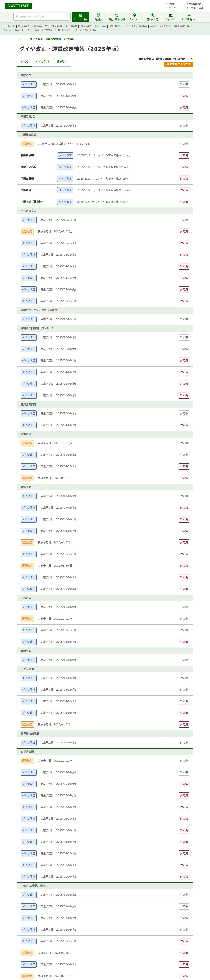Open the ログイン link
Image resolution: width=210 pixels, height=980 pixels.
172,8
